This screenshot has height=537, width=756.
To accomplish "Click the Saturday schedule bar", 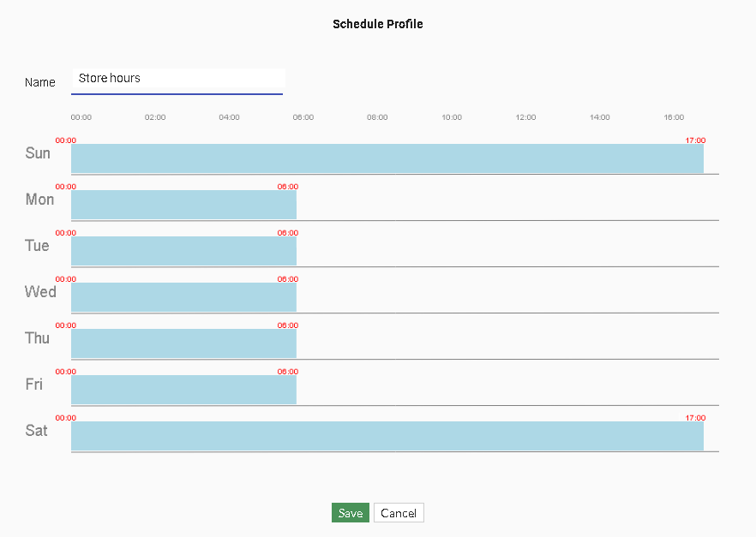I will pos(386,436).
